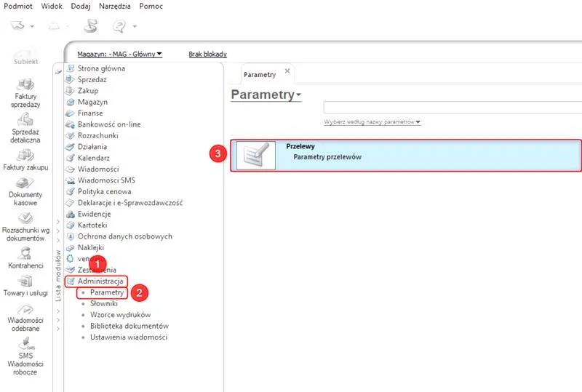Open the Bankowość on-line module
The height and width of the screenshot is (392, 582).
click(x=109, y=124)
